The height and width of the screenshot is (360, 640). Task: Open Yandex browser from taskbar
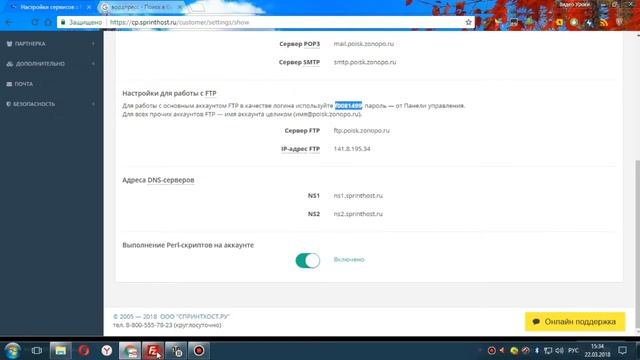click(107, 351)
